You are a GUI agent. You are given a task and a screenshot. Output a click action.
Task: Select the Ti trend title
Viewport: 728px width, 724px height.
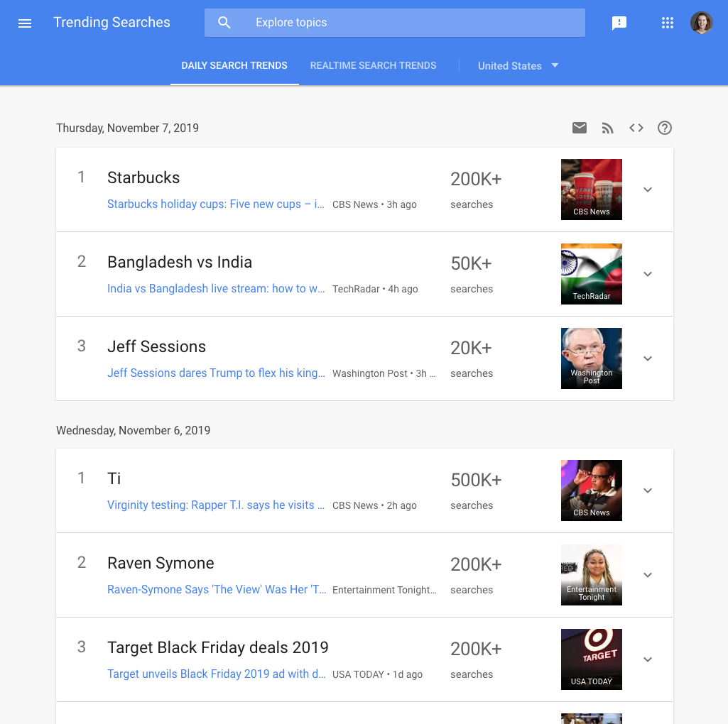tap(114, 478)
